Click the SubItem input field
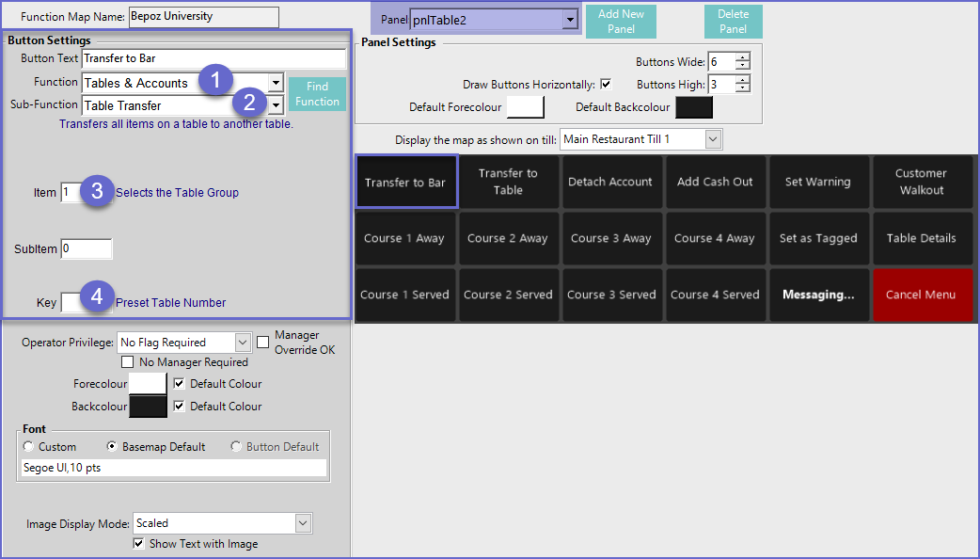Viewport: 980px width, 559px height. point(87,248)
